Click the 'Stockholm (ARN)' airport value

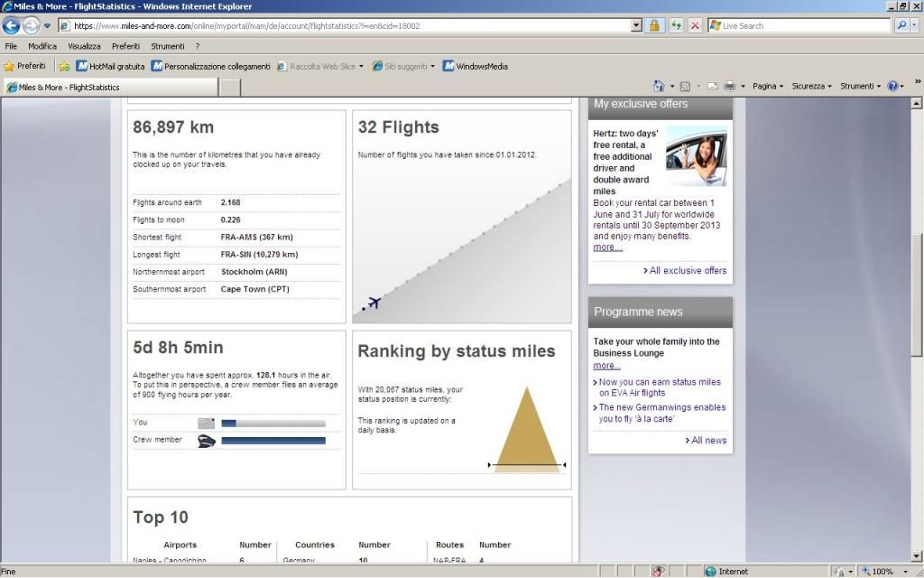[254, 272]
